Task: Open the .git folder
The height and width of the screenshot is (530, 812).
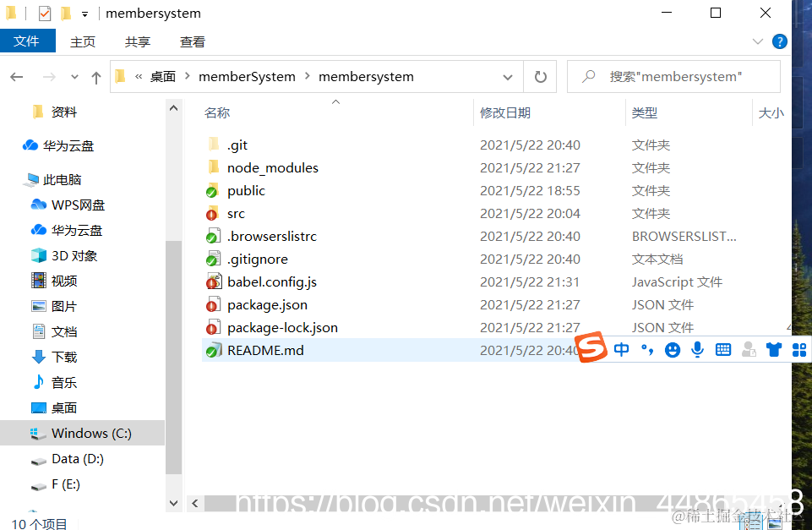Action: pyautogui.click(x=237, y=145)
